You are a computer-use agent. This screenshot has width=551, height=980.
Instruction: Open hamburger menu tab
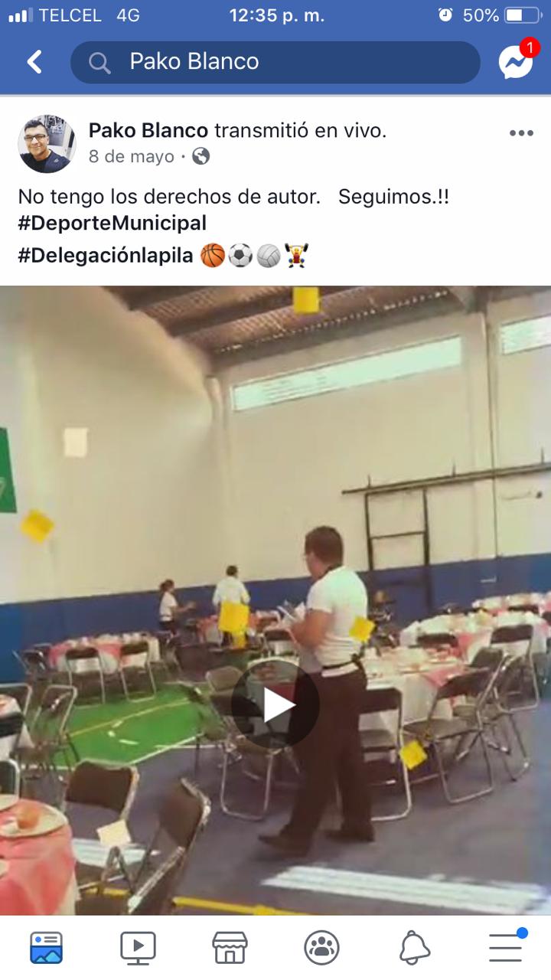[x=506, y=946]
